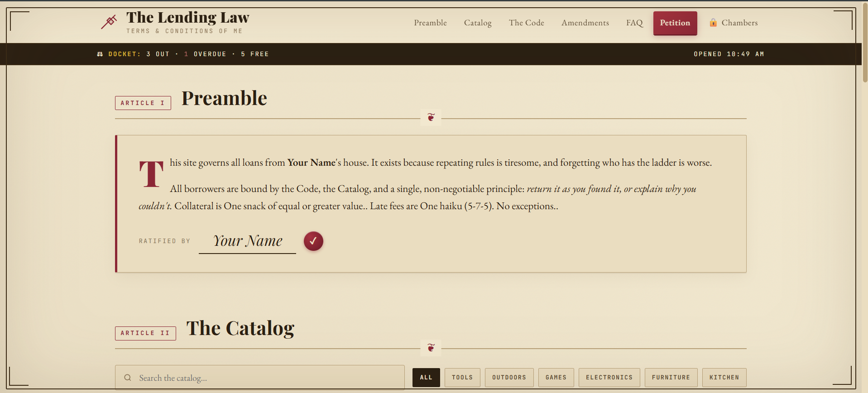Click the catalog search magnifier icon
Viewport: 868px width, 393px height.
pos(128,378)
